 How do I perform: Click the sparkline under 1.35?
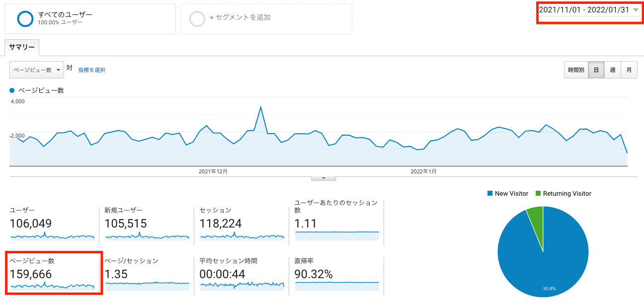click(147, 286)
